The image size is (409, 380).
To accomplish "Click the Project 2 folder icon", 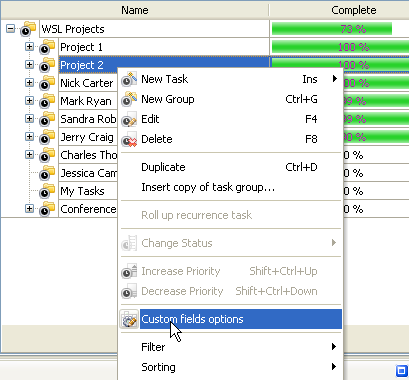I will 47,65.
